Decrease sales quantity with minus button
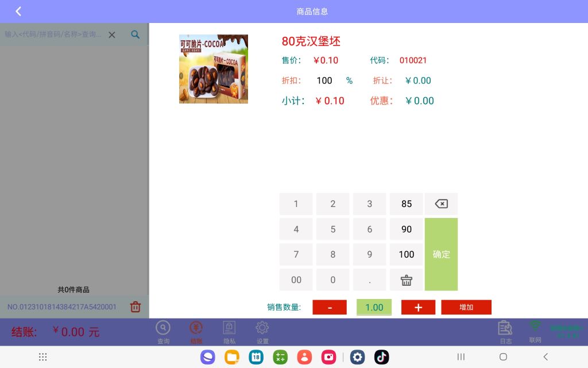 330,307
